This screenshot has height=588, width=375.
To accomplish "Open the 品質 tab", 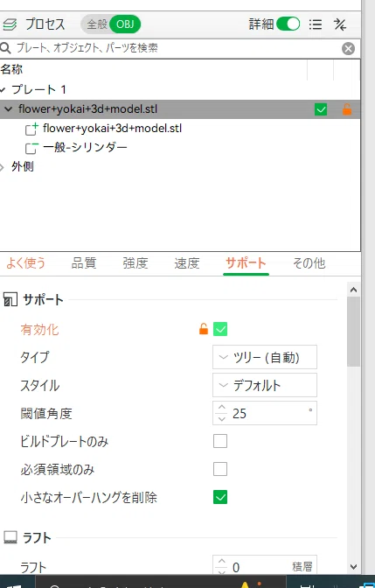I will pyautogui.click(x=84, y=262).
